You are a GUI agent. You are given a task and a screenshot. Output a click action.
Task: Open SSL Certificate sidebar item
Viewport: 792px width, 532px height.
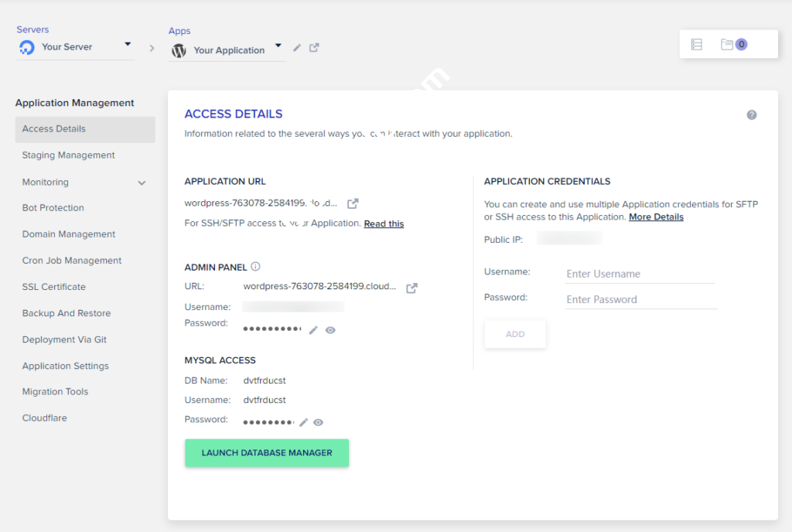(54, 287)
